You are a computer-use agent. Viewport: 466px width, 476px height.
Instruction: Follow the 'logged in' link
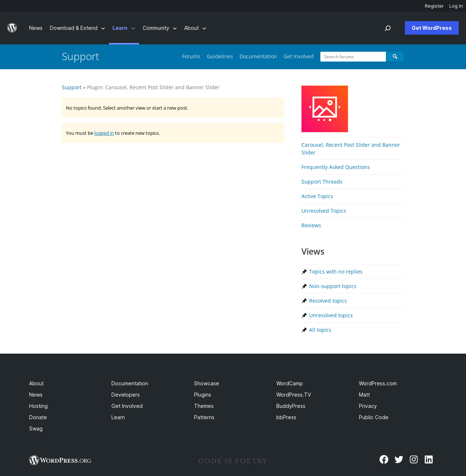pos(104,133)
